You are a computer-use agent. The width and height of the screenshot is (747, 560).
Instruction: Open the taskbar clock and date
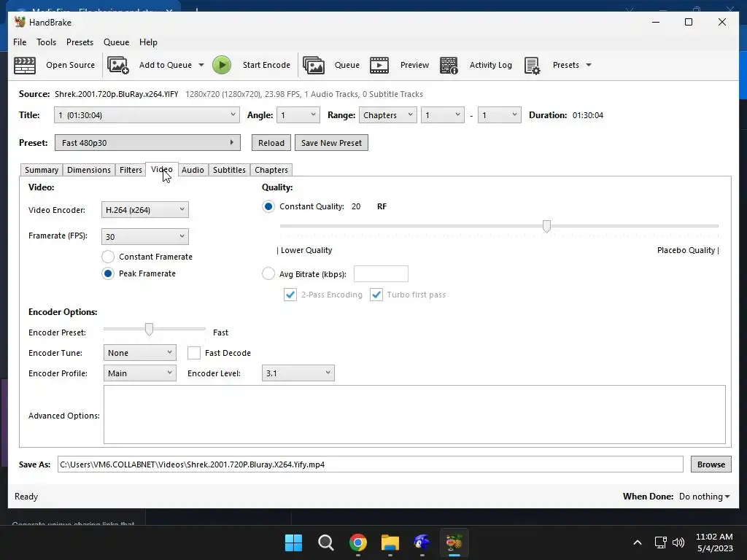coord(715,542)
